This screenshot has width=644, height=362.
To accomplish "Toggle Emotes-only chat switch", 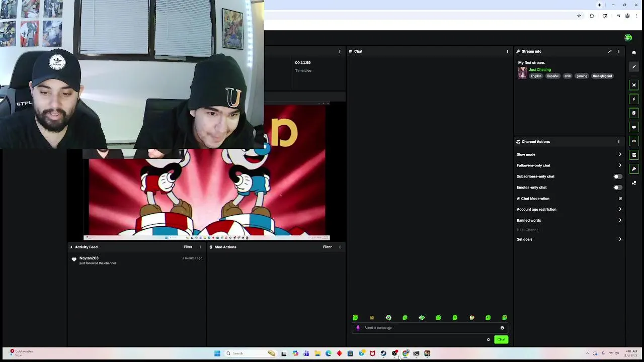I will pyautogui.click(x=617, y=188).
